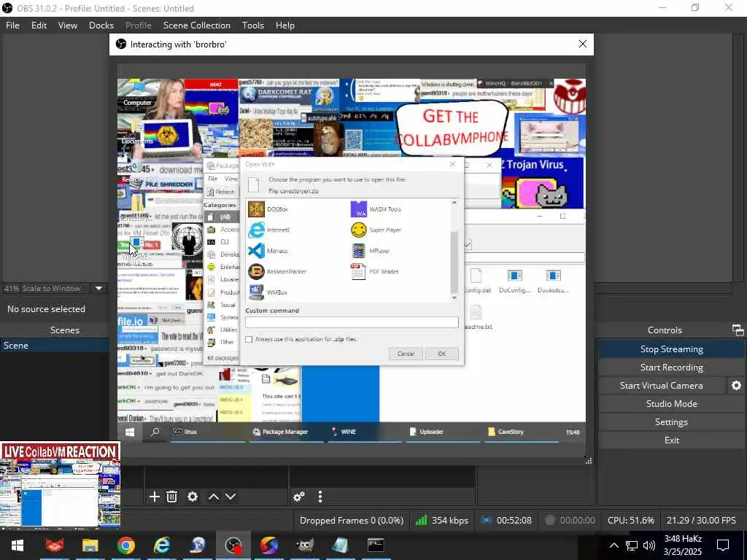
Task: Open the inner VM Start menu icon
Action: pos(130,432)
